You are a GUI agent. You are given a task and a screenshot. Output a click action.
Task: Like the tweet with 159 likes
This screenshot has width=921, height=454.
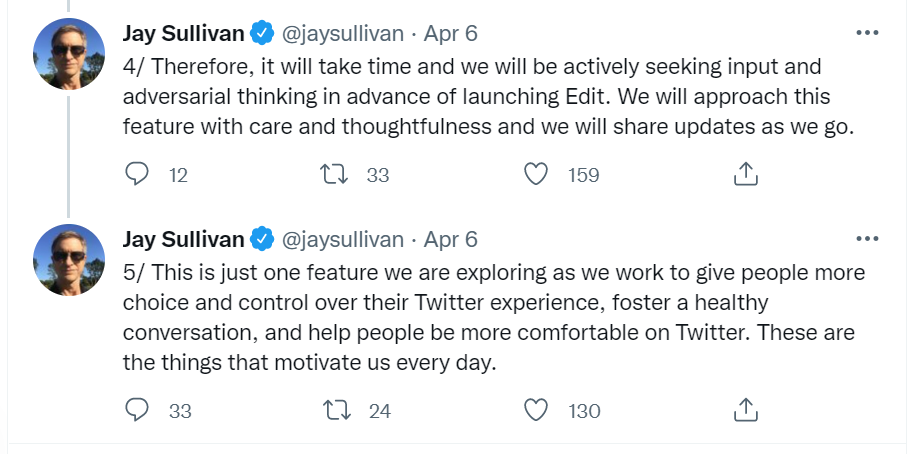(536, 174)
